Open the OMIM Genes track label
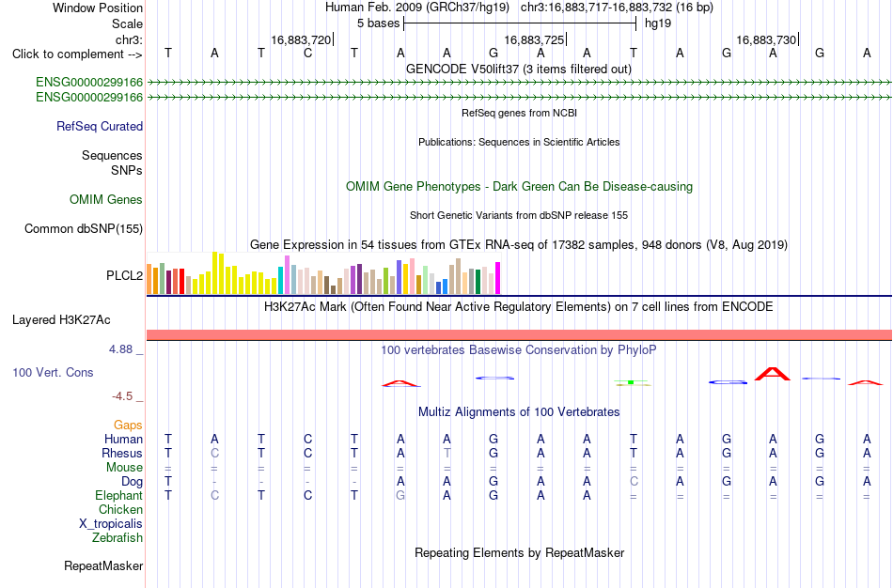 click(x=106, y=200)
